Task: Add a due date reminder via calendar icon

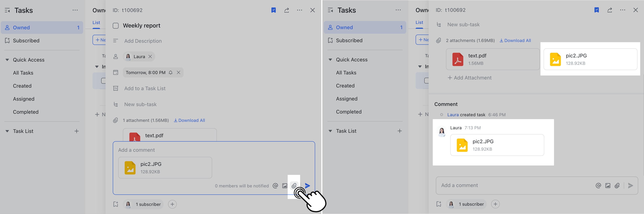Action: (115, 72)
